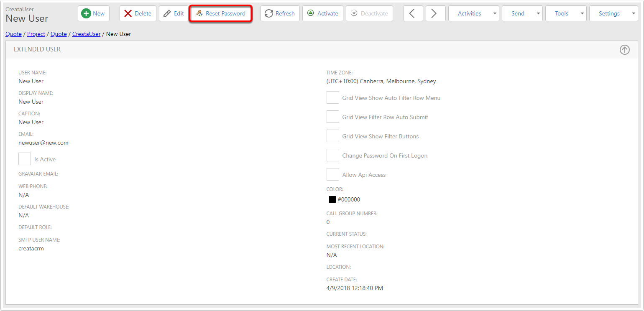Click the Delete button label
This screenshot has height=311, width=644.
tap(143, 13)
